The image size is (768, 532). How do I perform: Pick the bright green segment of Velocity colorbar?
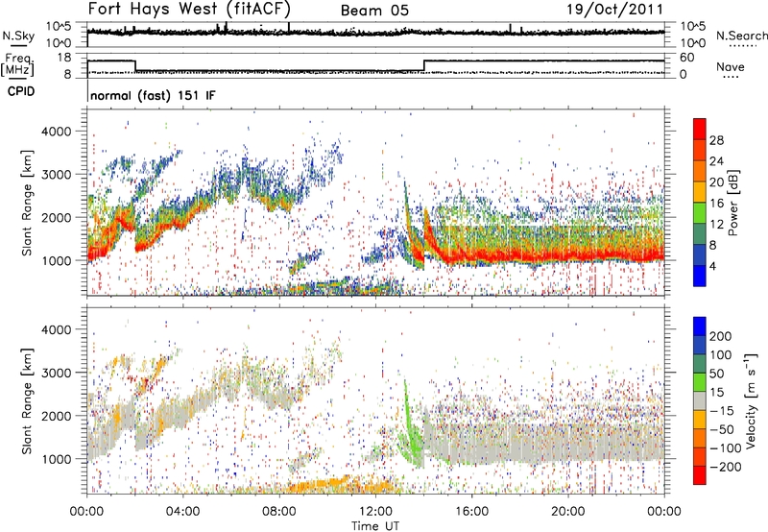700,382
